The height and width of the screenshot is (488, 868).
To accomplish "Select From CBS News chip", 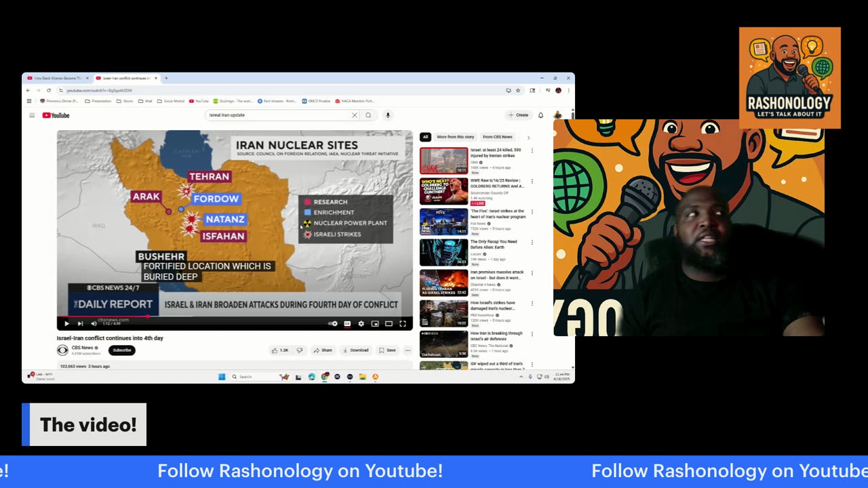I will 498,137.
